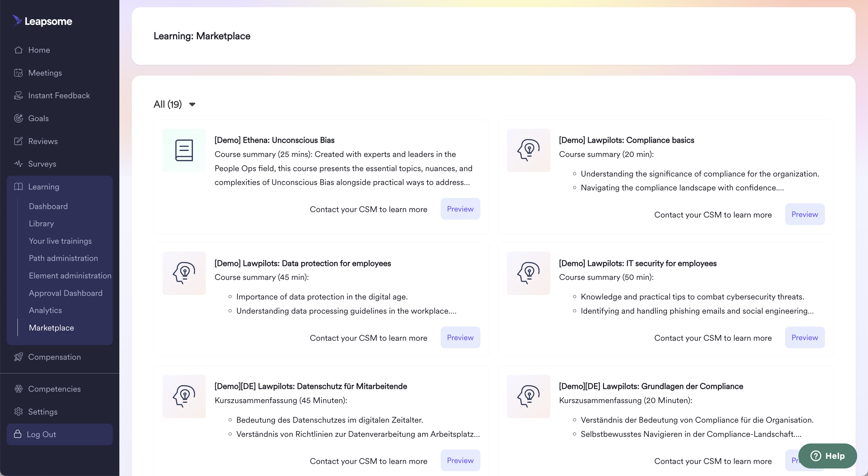Click the Log Out lock icon

click(x=17, y=434)
